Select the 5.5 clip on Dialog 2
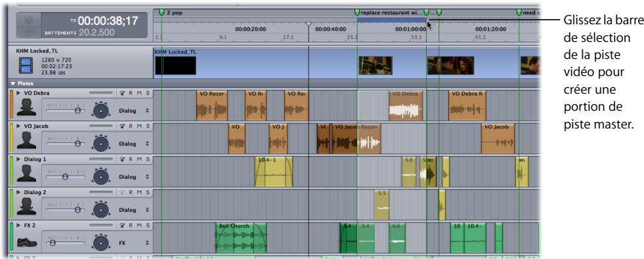 click(x=382, y=205)
